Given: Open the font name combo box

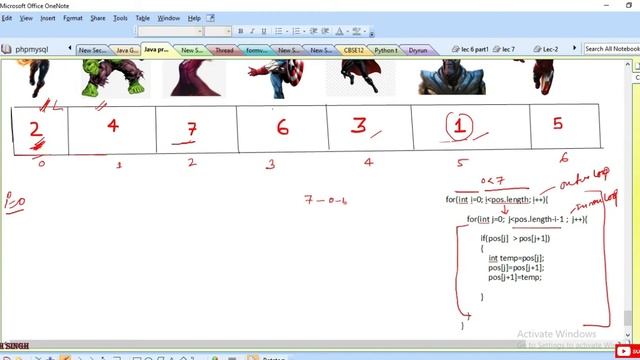Looking at the screenshot, I should click(x=170, y=31).
